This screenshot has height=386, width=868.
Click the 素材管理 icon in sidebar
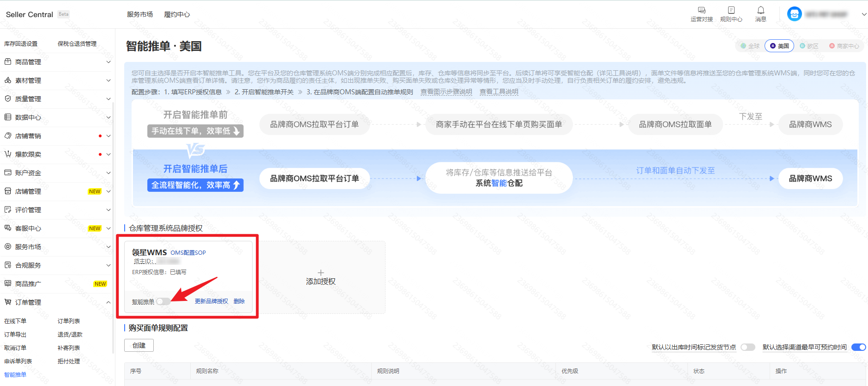point(8,80)
